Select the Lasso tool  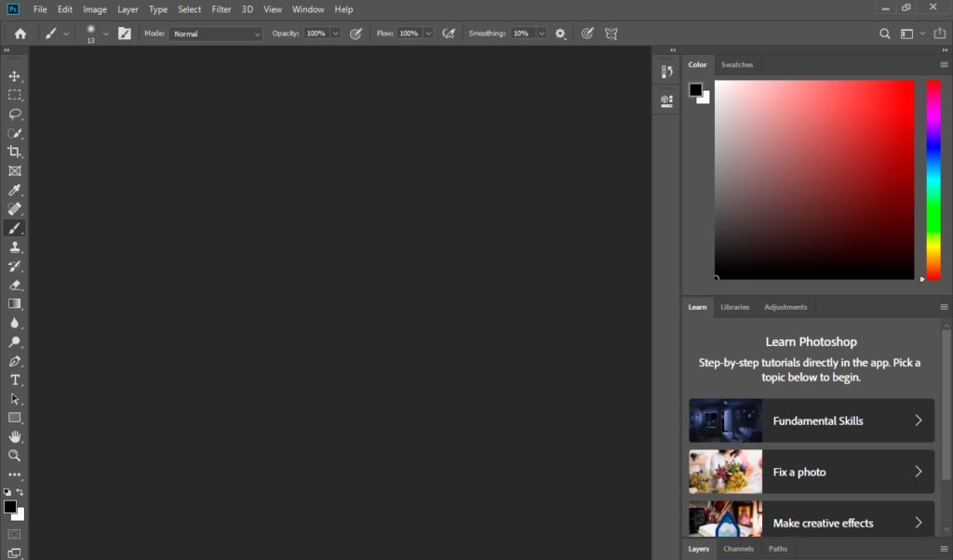coord(15,113)
